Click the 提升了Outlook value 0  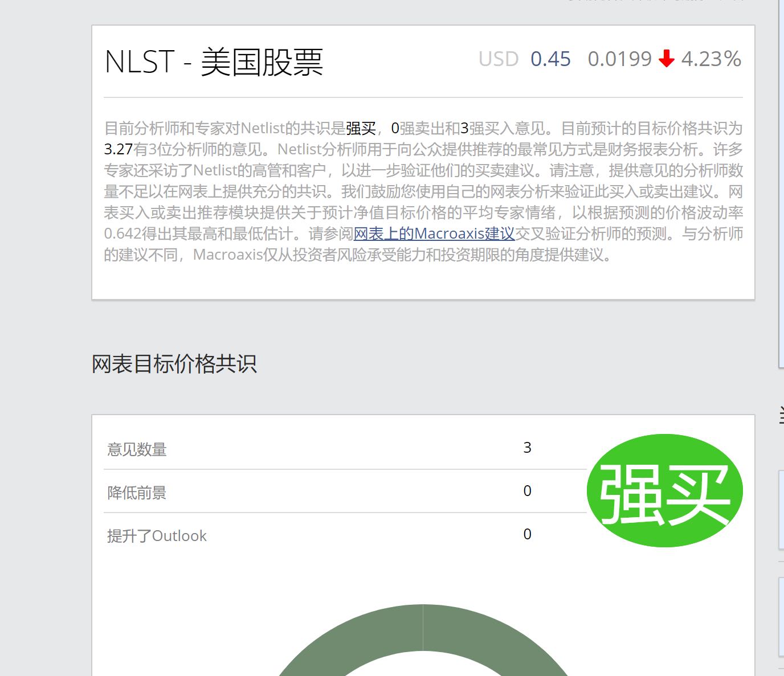click(x=527, y=534)
